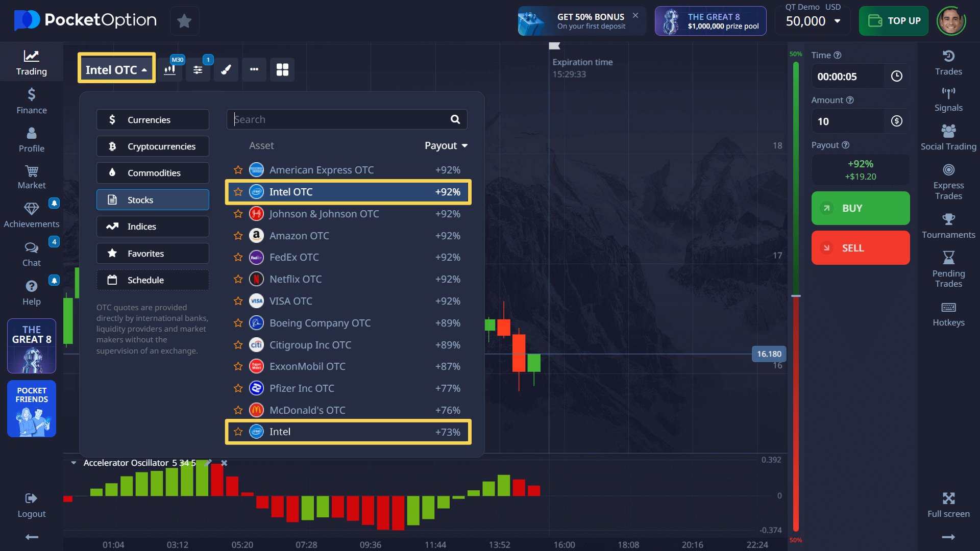Open the indicators settings icon
This screenshot has height=551, width=980.
tap(198, 69)
